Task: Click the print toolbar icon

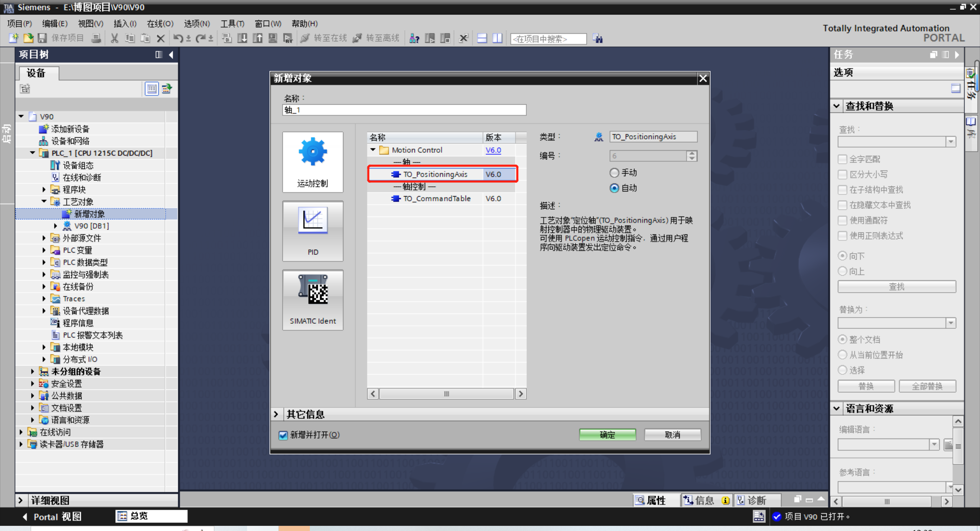Action: (96, 38)
